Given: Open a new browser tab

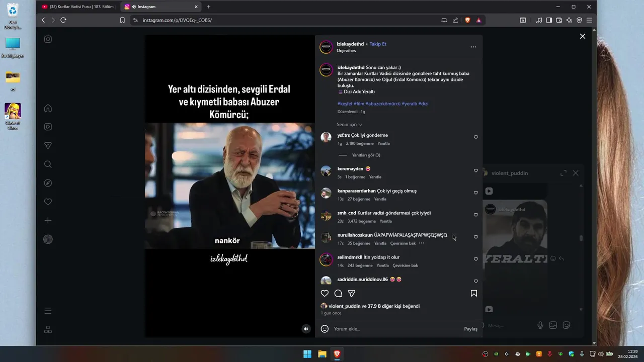Looking at the screenshot, I should (x=209, y=7).
